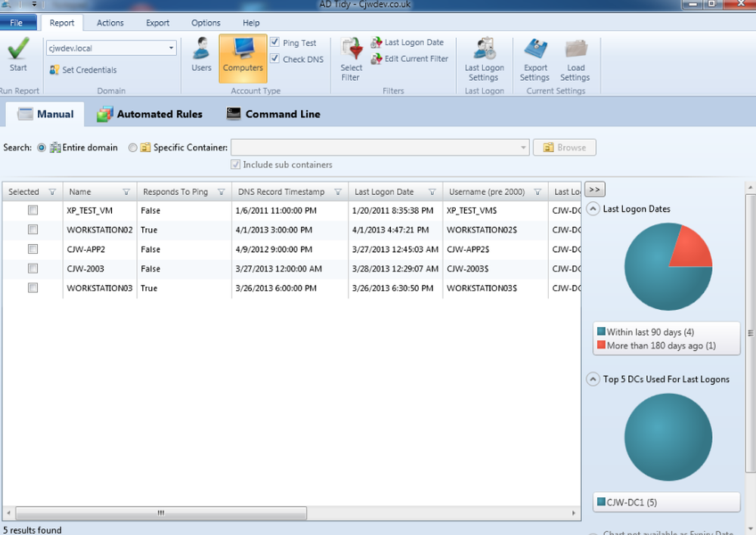Click Edit Current Filter
The image size is (756, 535).
410,59
